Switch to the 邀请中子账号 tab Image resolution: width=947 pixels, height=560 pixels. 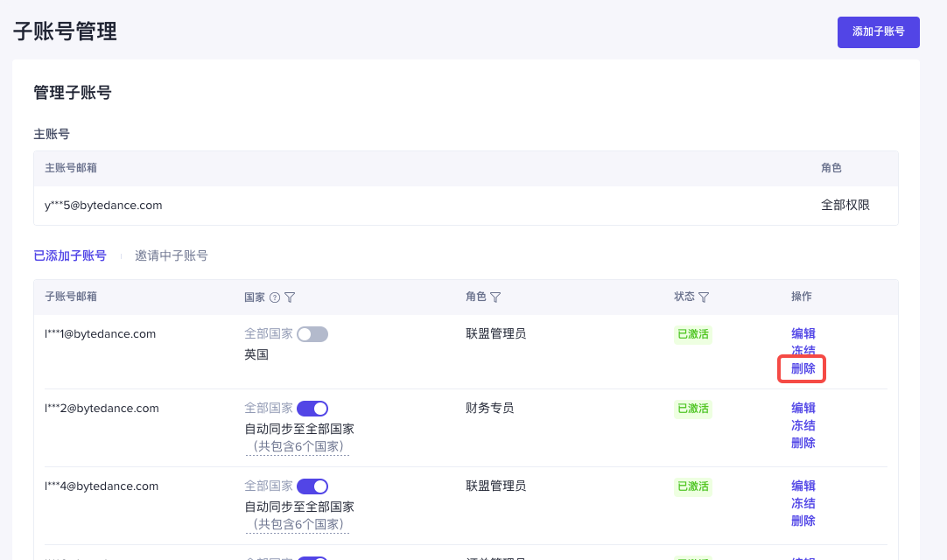coord(172,256)
